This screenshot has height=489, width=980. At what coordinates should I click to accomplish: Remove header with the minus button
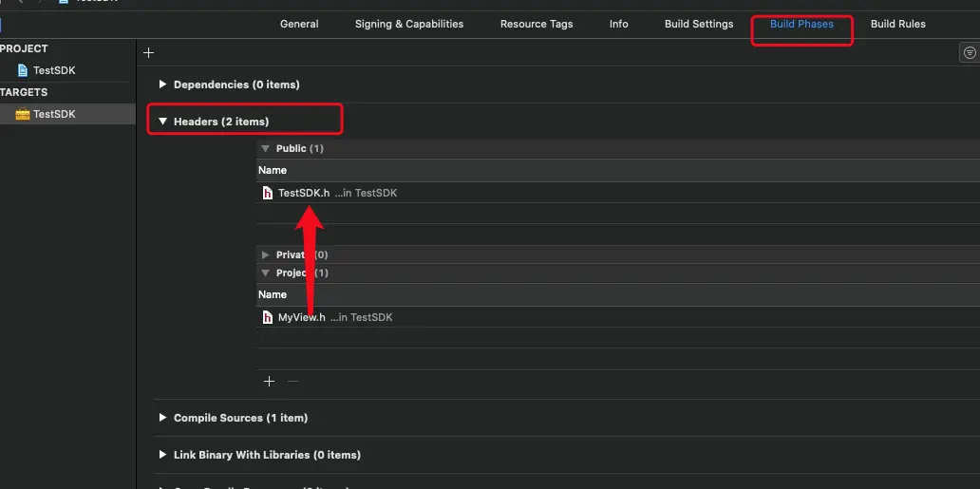tap(292, 382)
